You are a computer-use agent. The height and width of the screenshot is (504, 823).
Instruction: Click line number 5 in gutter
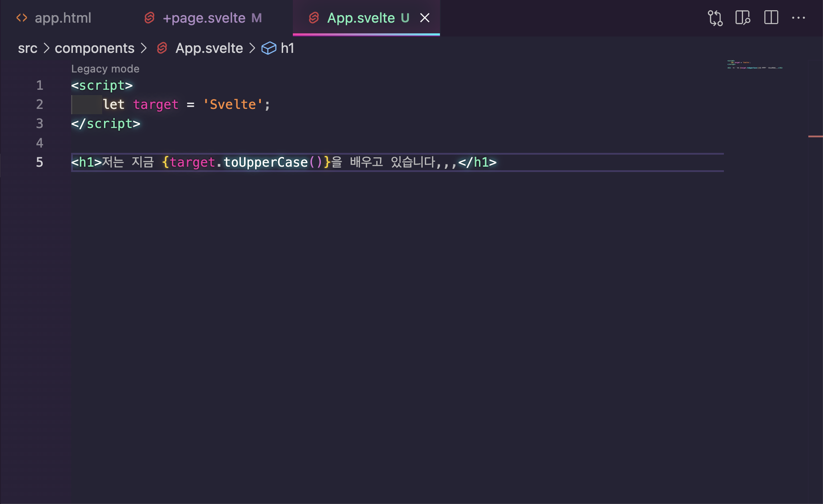click(40, 162)
